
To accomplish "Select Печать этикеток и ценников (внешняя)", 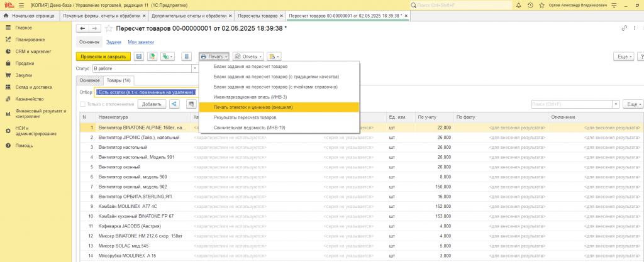I will coord(279,107).
